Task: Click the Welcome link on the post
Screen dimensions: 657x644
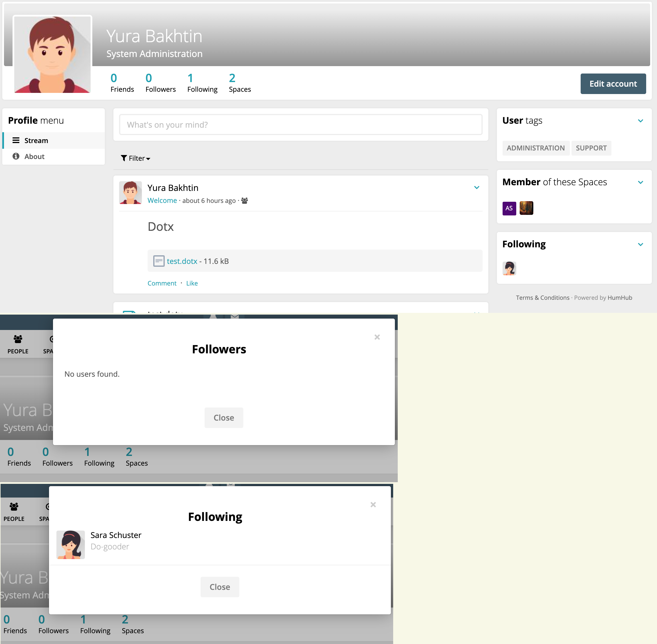Action: (x=162, y=200)
